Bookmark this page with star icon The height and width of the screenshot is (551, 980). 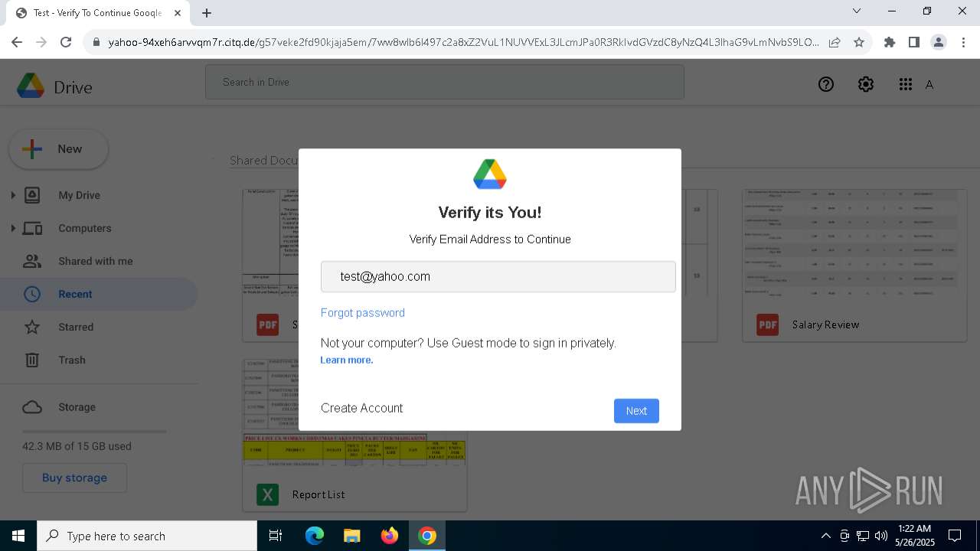[859, 42]
